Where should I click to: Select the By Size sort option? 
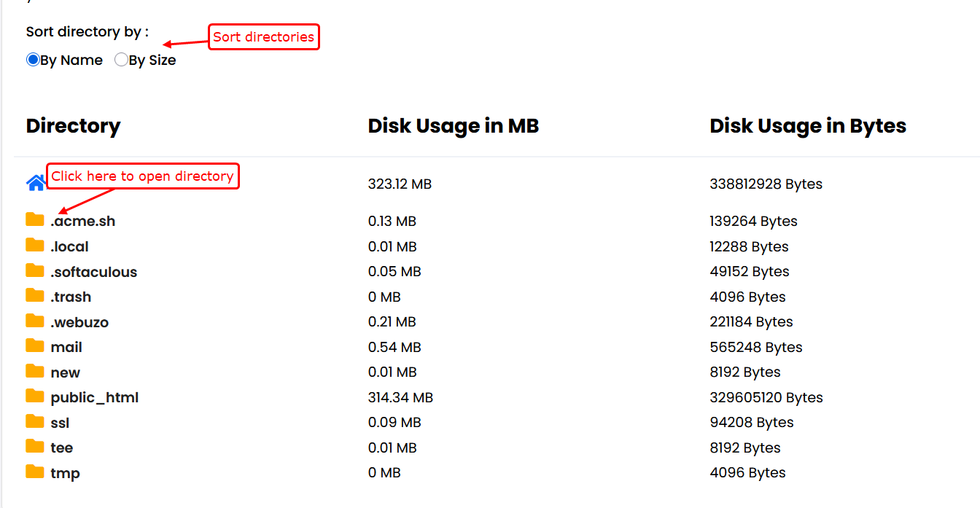coord(121,60)
